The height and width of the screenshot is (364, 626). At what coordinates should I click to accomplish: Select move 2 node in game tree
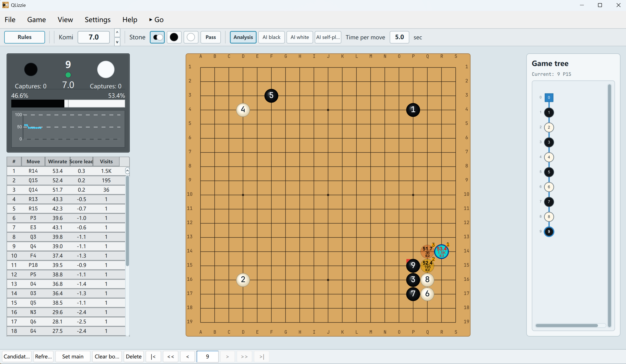549,127
